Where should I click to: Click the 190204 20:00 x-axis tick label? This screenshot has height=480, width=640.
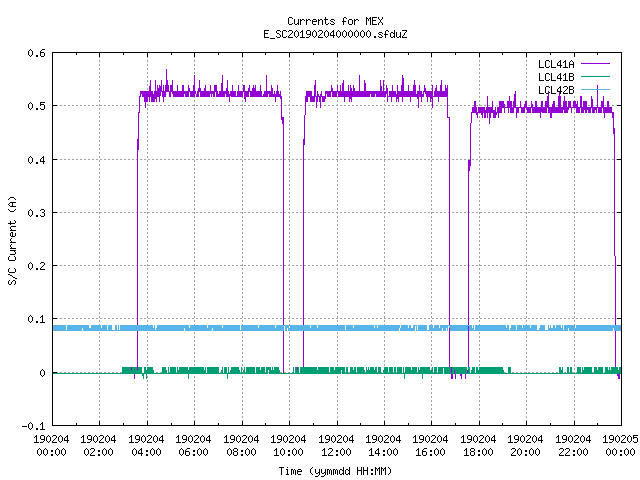pyautogui.click(x=525, y=445)
